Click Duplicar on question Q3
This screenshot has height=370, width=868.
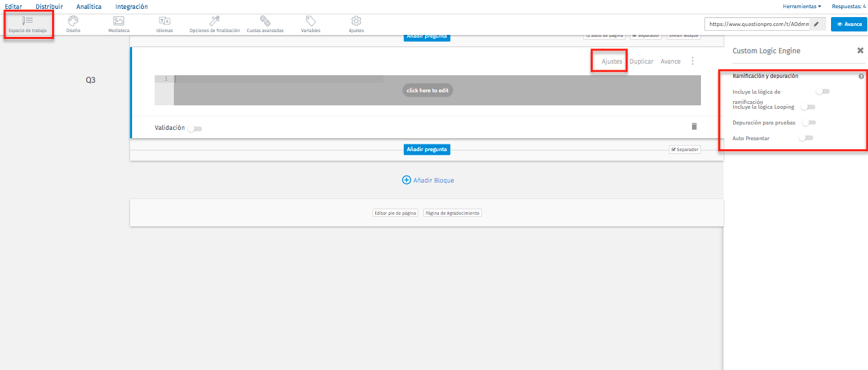[x=641, y=62]
